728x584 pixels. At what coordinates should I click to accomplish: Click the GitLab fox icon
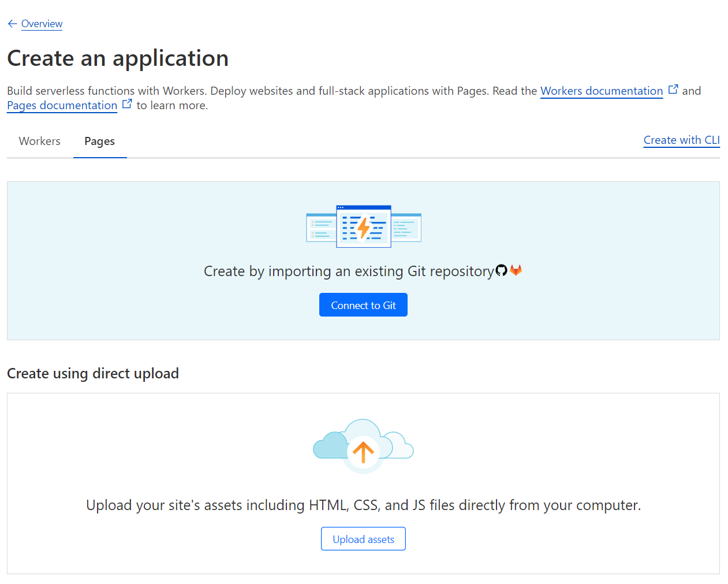pyautogui.click(x=516, y=270)
